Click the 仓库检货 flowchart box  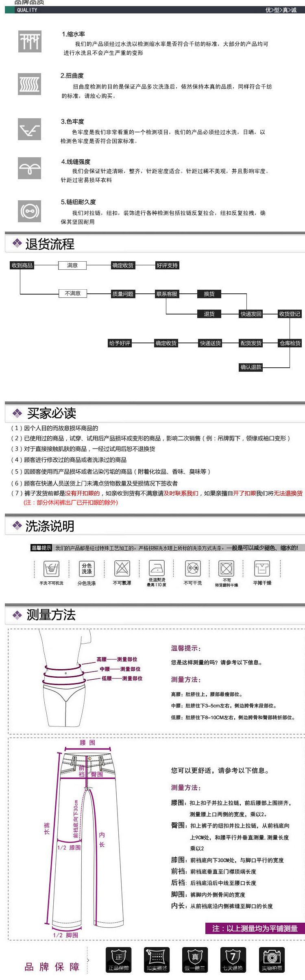290,343
